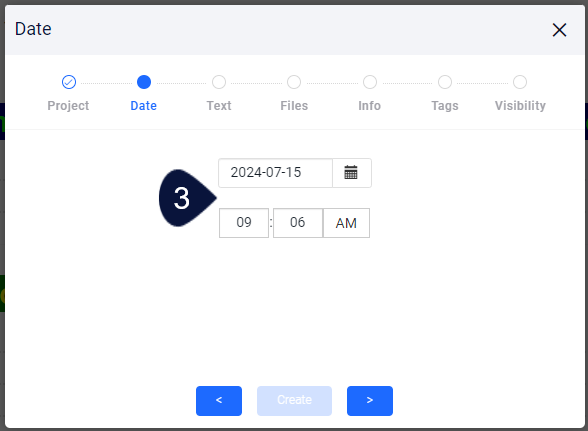Click the Info step circle indicator

370,82
